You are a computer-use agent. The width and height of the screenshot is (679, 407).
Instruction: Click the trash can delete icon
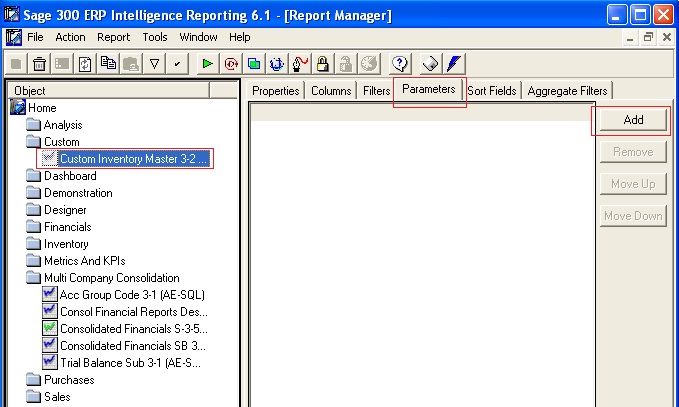[x=39, y=64]
